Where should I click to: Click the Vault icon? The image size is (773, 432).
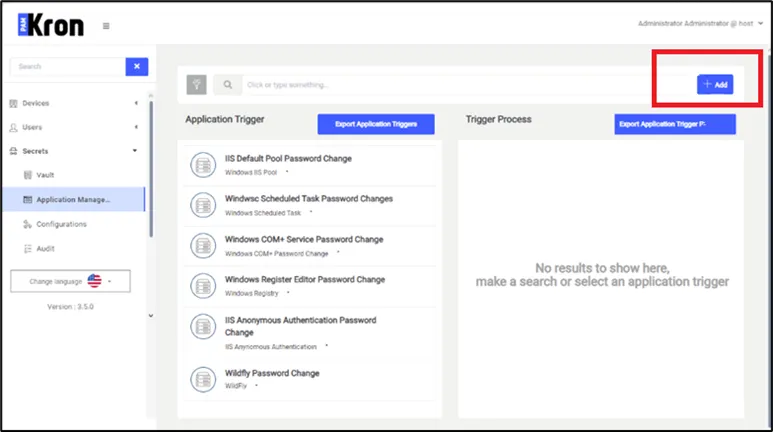28,175
